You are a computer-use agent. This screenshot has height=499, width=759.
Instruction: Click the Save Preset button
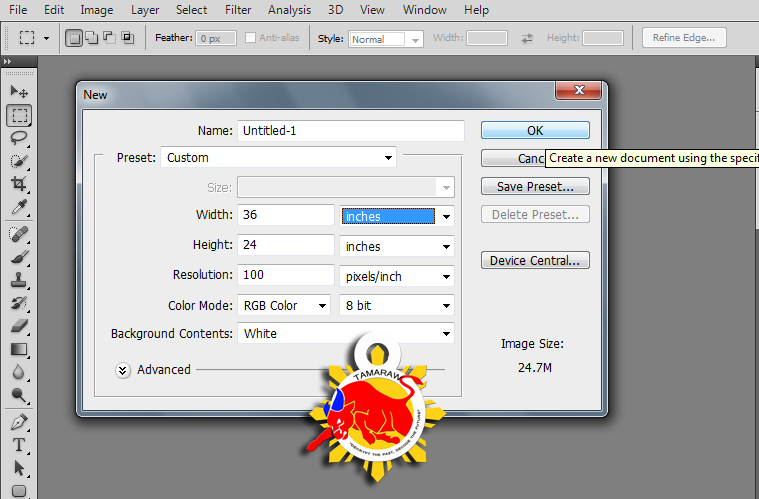pos(535,186)
